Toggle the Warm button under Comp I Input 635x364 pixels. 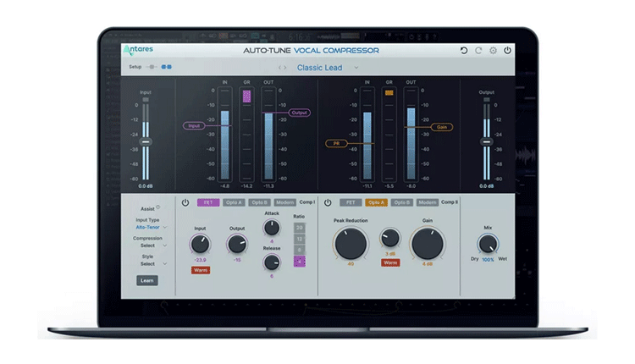pos(201,271)
